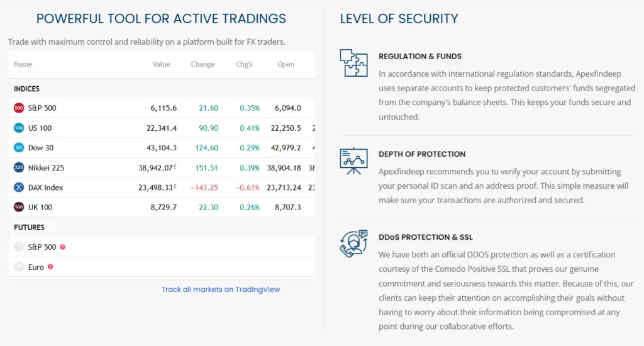Select the INDICES section heading
The image size is (644, 346).
(26, 89)
